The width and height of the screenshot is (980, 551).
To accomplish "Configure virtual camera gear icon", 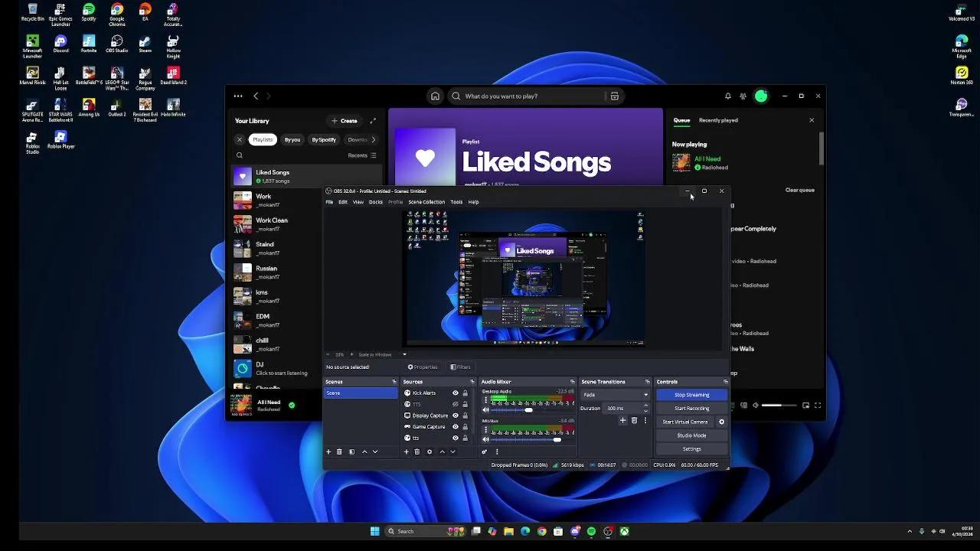I will [x=721, y=422].
